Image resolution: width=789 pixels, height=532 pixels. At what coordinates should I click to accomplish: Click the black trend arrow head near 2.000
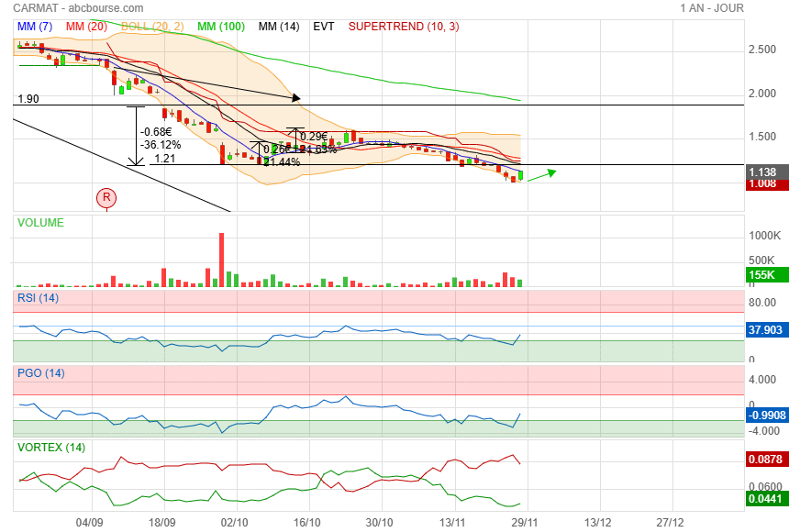pyautogui.click(x=295, y=96)
